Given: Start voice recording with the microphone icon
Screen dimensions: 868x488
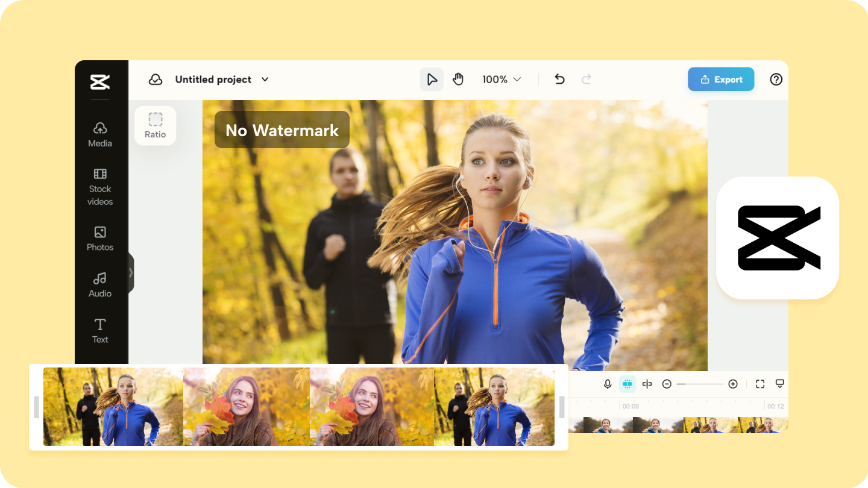Looking at the screenshot, I should pos(608,384).
